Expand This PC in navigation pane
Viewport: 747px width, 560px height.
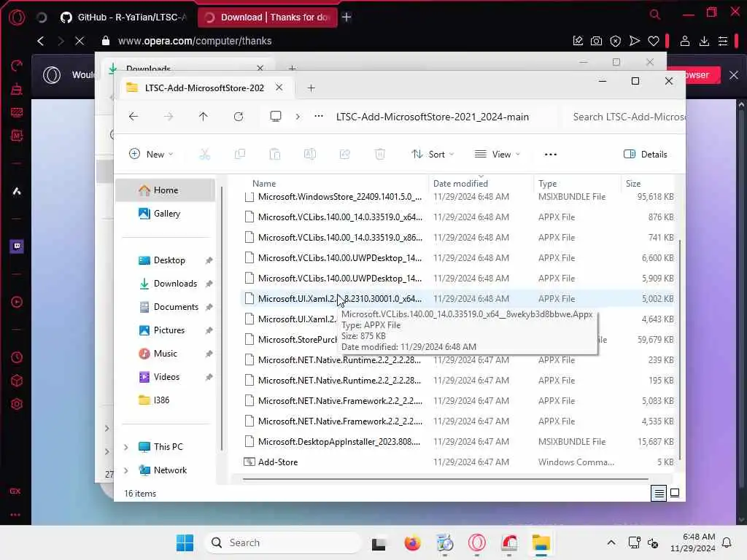click(x=125, y=447)
